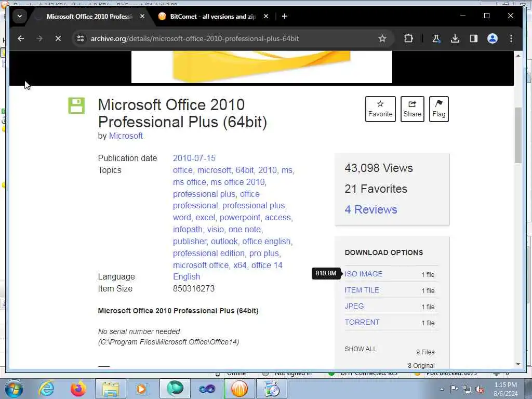Click the 'ms office 2010' topic link
This screenshot has height=399, width=532.
pyautogui.click(x=237, y=182)
